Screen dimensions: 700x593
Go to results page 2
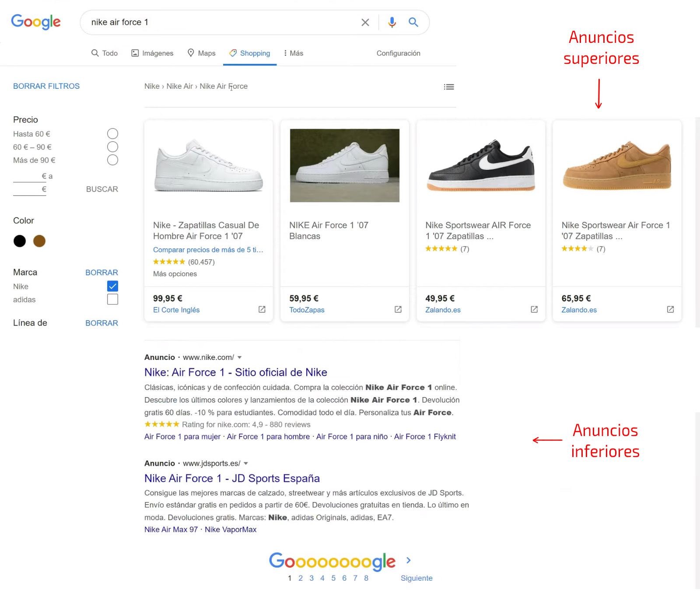tap(301, 578)
